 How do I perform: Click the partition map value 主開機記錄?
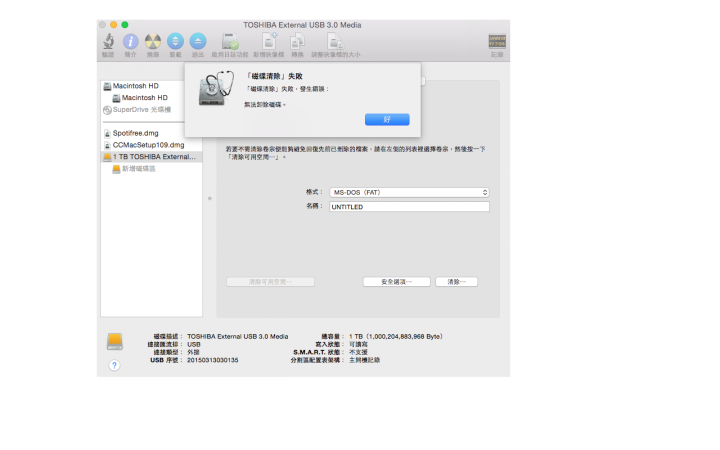coord(365,360)
